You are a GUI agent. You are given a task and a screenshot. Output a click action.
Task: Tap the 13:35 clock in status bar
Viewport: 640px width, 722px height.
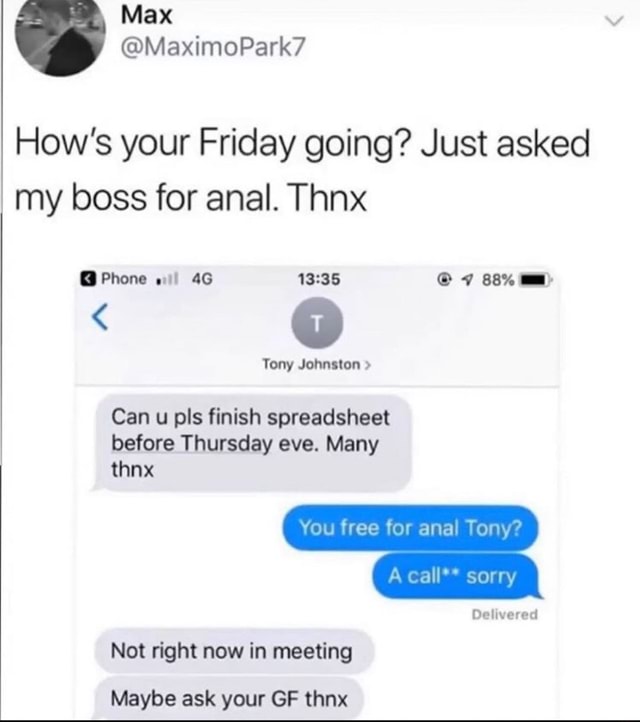(319, 279)
